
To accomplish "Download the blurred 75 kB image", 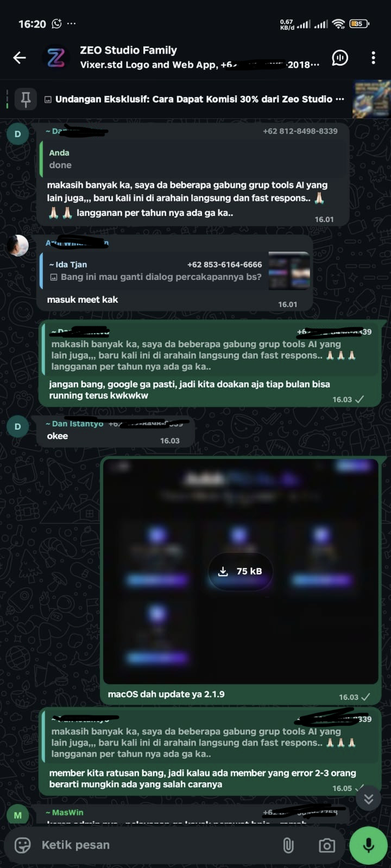I will [241, 571].
